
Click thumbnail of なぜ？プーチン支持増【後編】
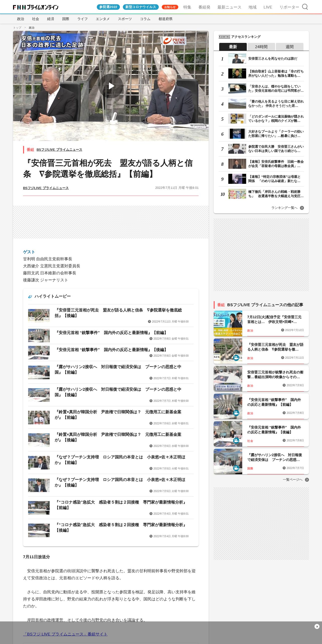coord(39,485)
